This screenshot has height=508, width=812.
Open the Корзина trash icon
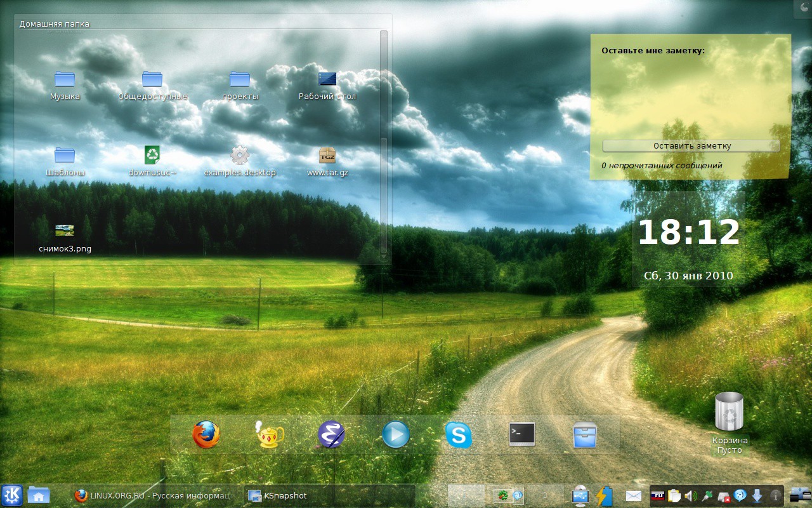pyautogui.click(x=730, y=422)
